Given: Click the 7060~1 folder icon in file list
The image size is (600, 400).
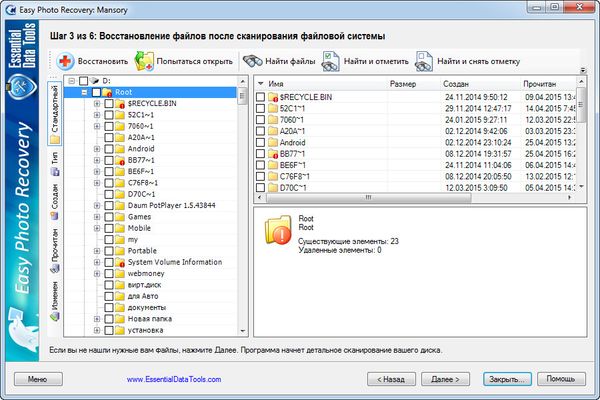Looking at the screenshot, I should (273, 120).
